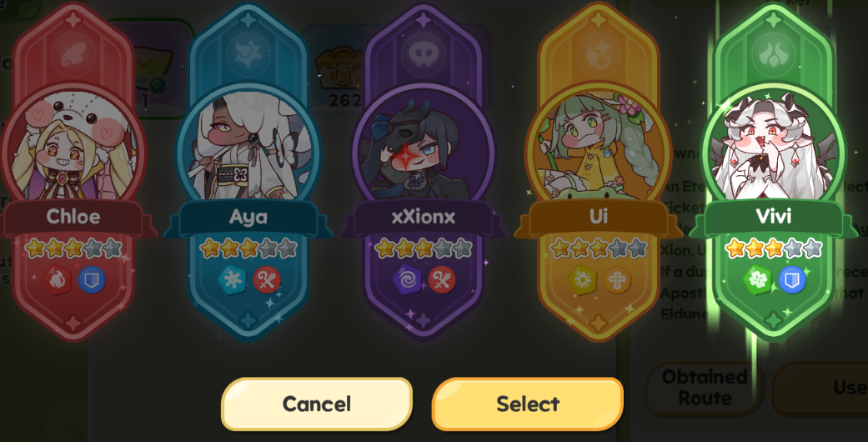Click Aya's snowflake element icon
The image size is (868, 442).
click(x=232, y=279)
